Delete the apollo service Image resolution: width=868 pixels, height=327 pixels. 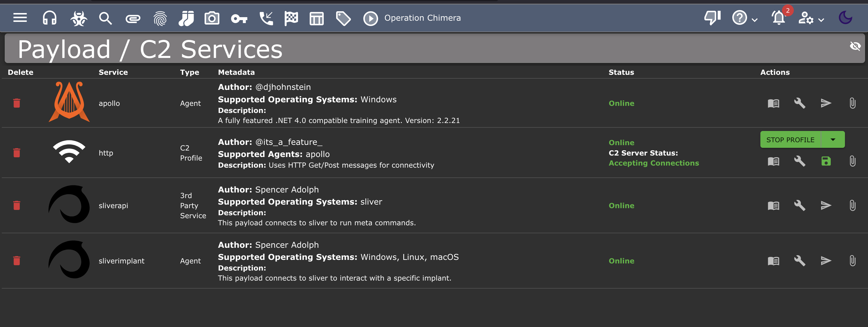coord(17,103)
